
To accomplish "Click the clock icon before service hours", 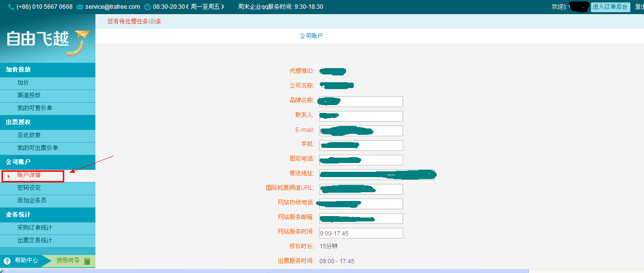I will (x=147, y=7).
